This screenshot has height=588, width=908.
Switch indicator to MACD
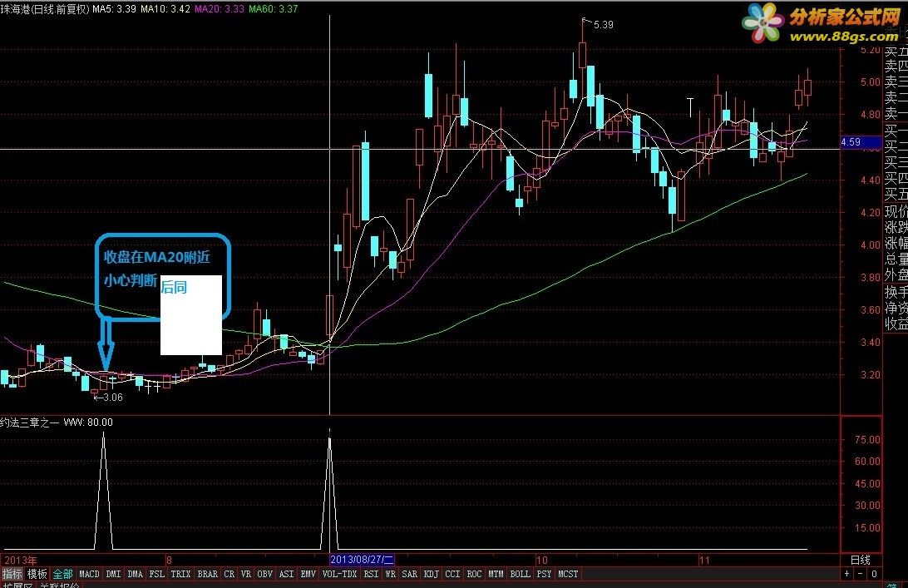pos(89,574)
